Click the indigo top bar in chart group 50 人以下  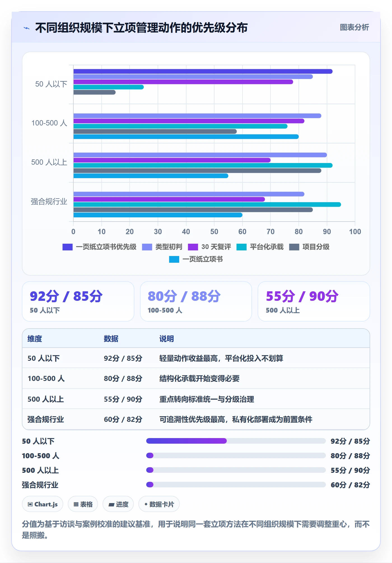click(203, 71)
